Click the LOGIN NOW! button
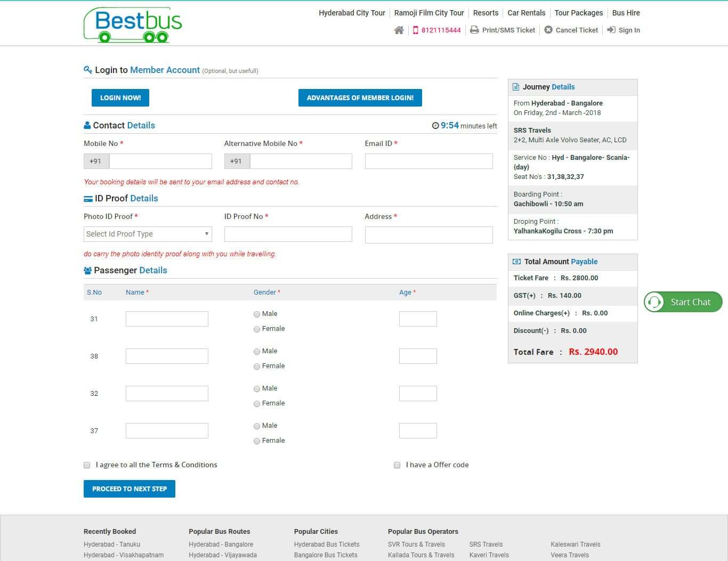The image size is (728, 561). 120,97
